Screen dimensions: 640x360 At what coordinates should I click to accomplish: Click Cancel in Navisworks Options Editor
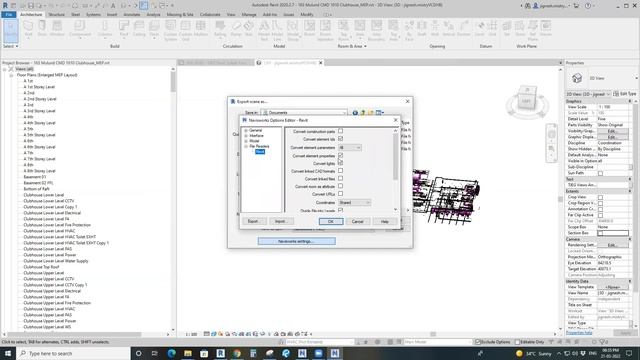(358, 221)
